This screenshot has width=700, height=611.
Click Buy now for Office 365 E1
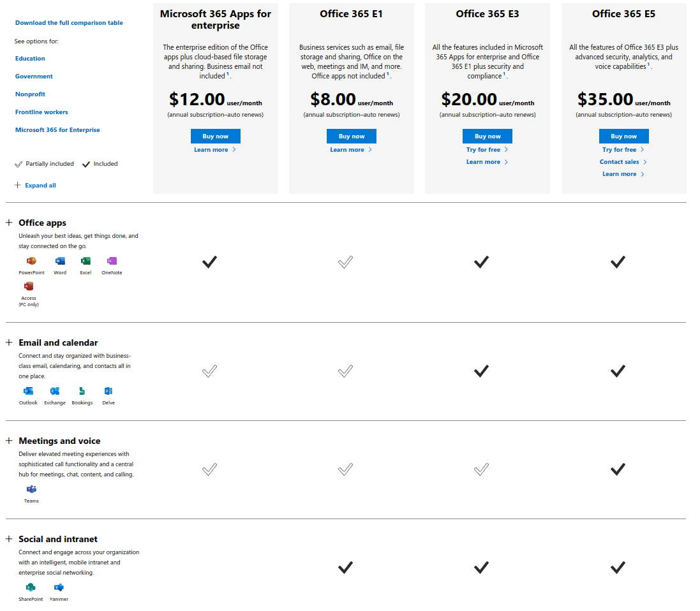[351, 136]
